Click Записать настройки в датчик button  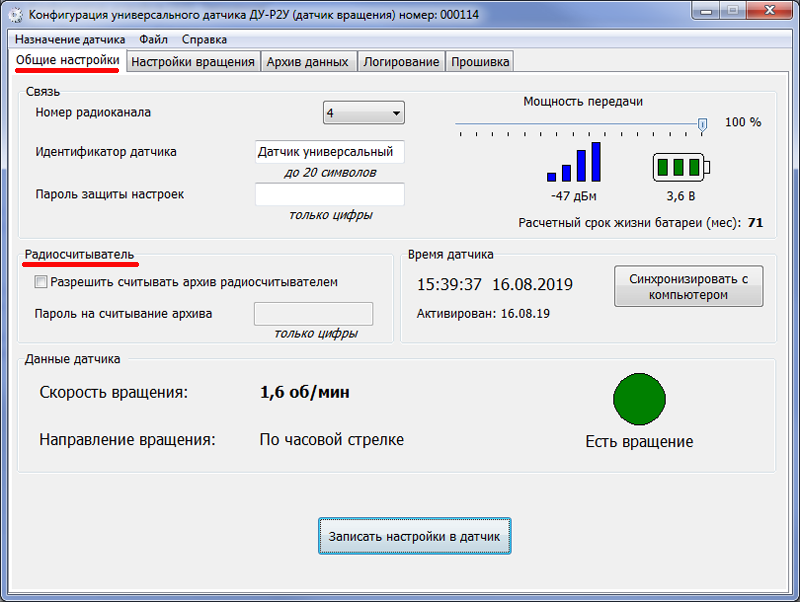pyautogui.click(x=415, y=536)
